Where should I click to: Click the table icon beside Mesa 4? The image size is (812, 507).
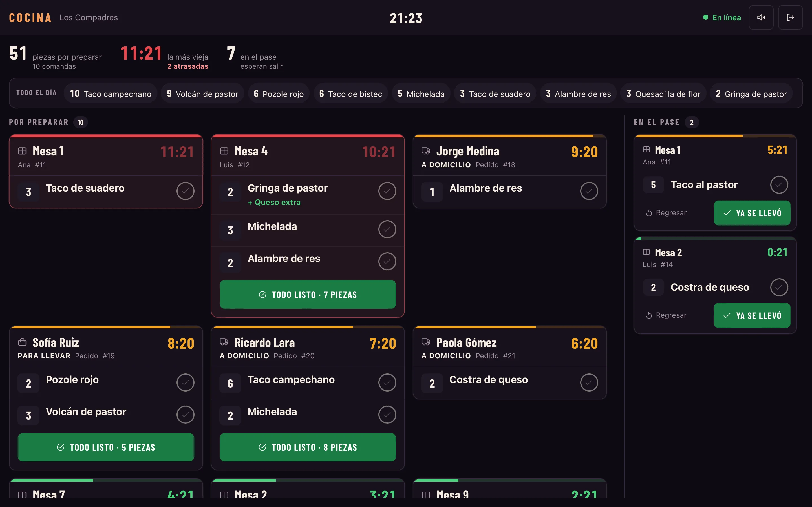(x=224, y=151)
